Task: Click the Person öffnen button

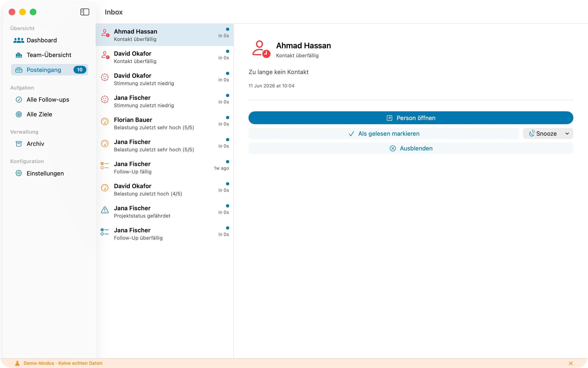Action: coord(411,118)
